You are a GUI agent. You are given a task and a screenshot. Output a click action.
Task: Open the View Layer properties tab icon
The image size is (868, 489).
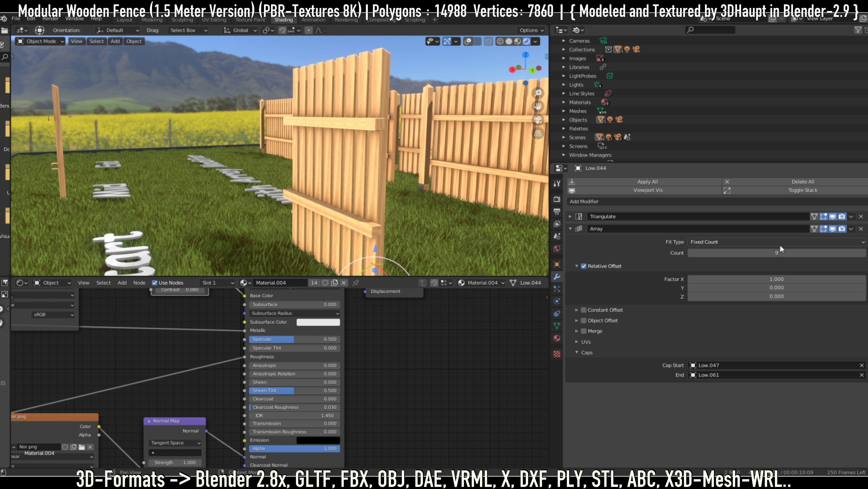[557, 224]
